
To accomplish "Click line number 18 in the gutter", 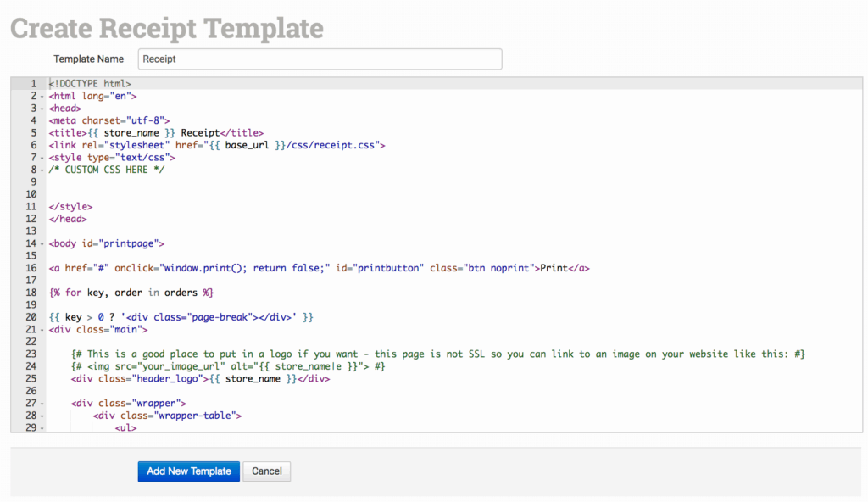I will click(x=31, y=293).
